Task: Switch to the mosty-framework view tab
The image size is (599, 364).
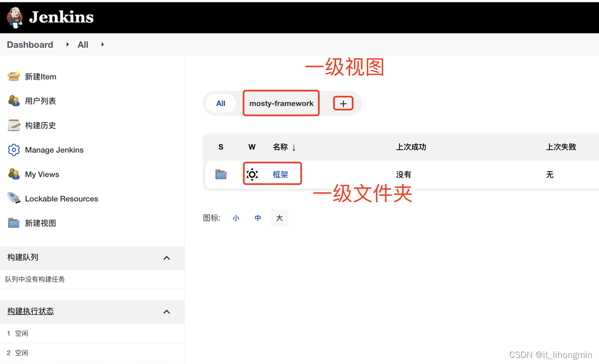Action: [x=281, y=103]
